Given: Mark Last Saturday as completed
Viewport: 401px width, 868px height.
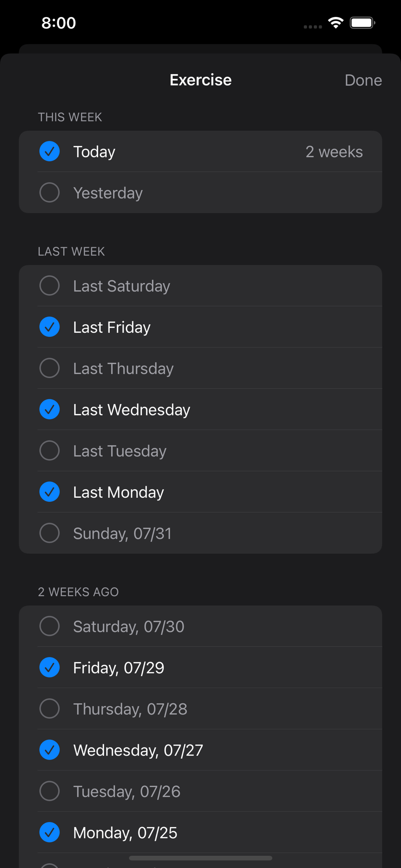Looking at the screenshot, I should [x=49, y=286].
